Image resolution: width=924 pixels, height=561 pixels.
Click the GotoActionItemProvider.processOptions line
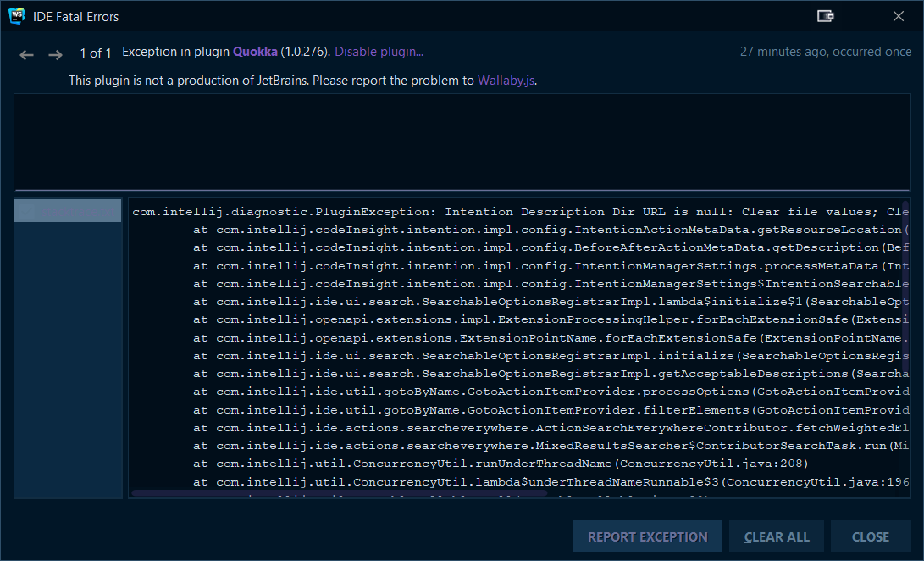click(551, 392)
